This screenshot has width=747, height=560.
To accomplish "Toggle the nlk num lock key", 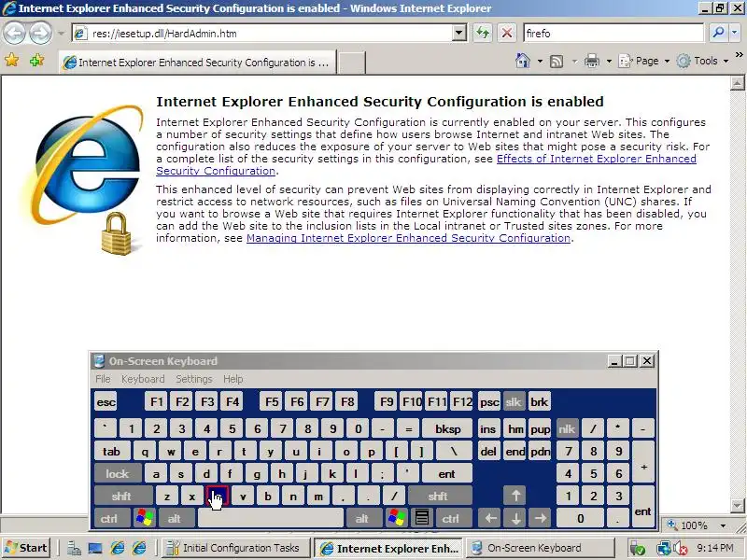I will (567, 428).
